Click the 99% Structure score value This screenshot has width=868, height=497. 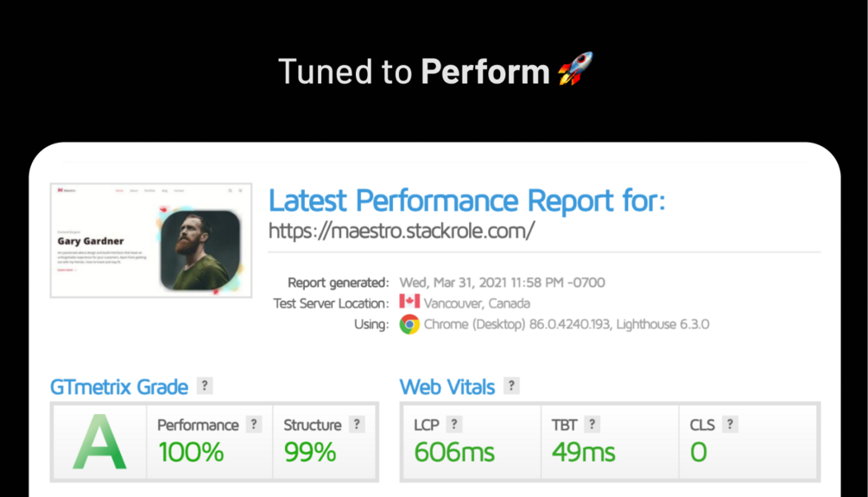[x=310, y=452]
